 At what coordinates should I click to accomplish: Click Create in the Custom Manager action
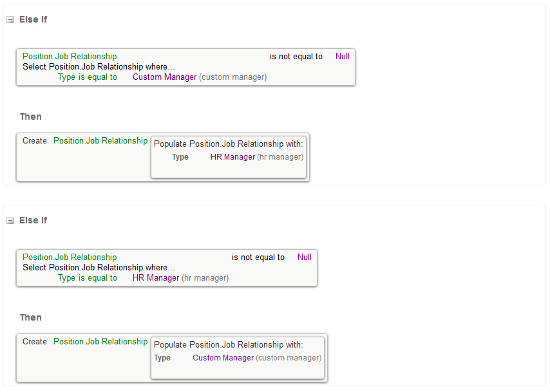[x=34, y=342]
